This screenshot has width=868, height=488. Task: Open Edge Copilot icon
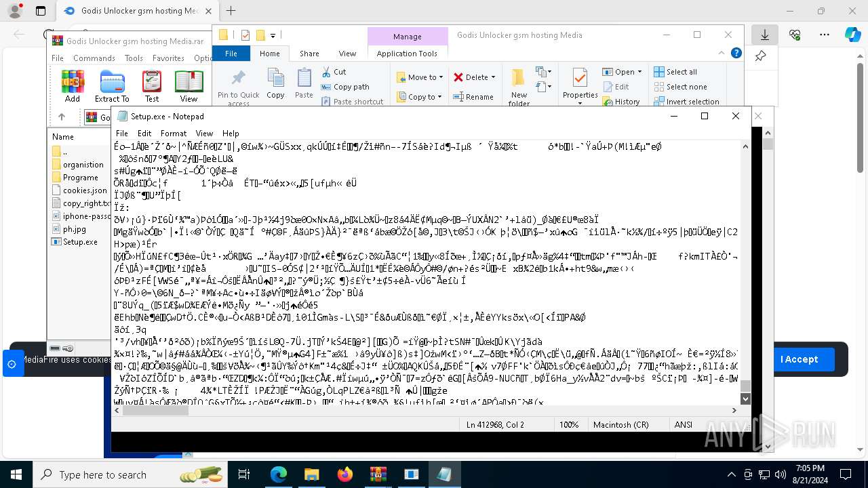(852, 35)
